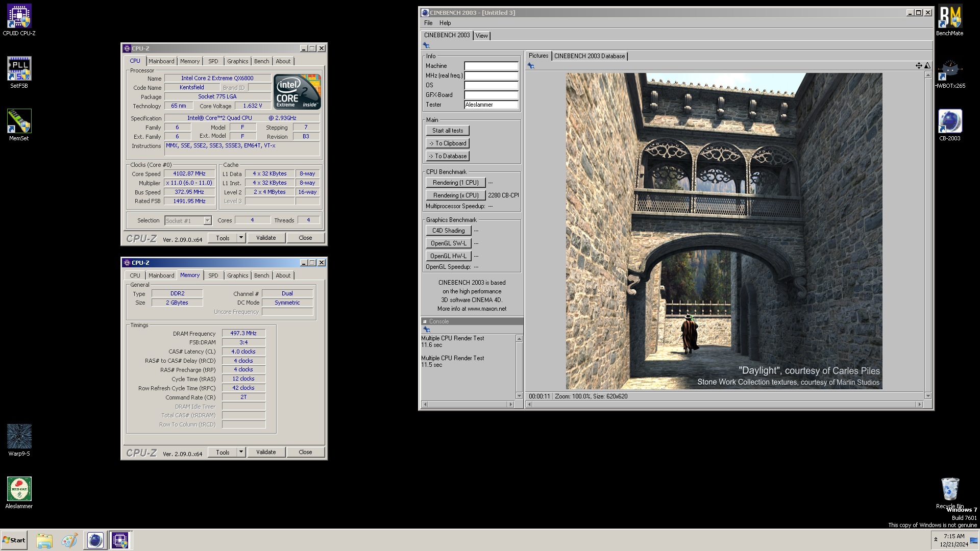The image size is (980, 551).
Task: Run Rendering (1 CPU) benchmark
Action: pos(455,183)
